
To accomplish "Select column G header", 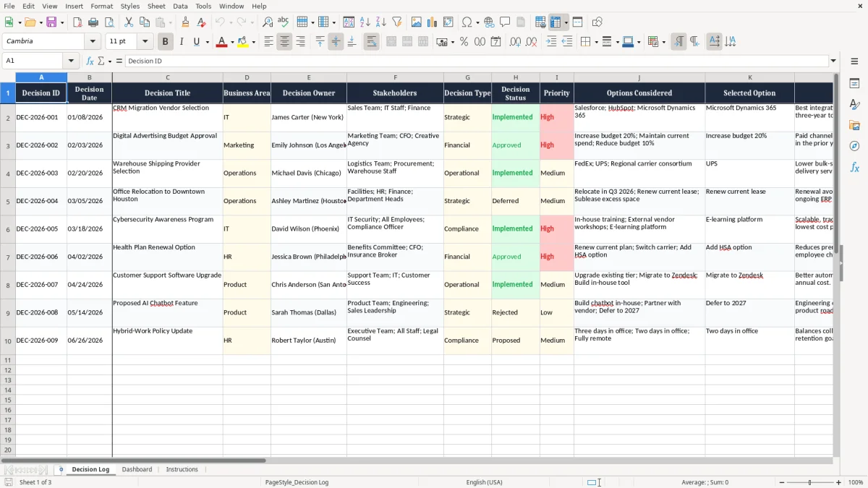I will tap(467, 77).
